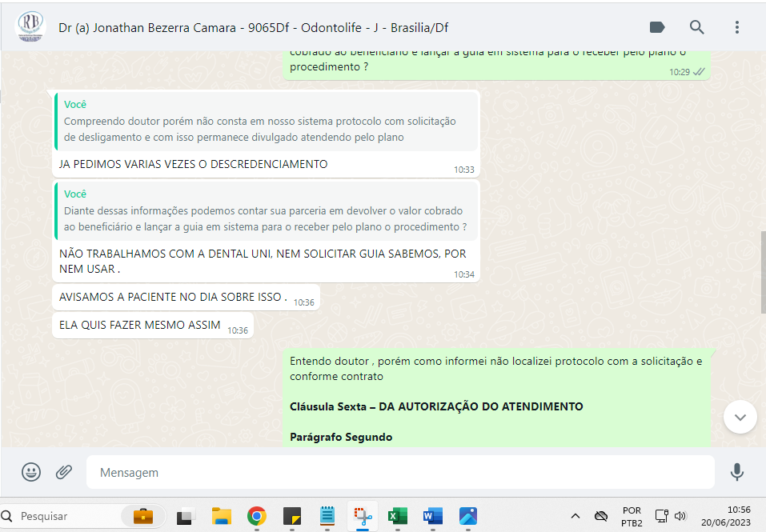Open clock showing 10:56 20/06/2023

tap(725, 516)
